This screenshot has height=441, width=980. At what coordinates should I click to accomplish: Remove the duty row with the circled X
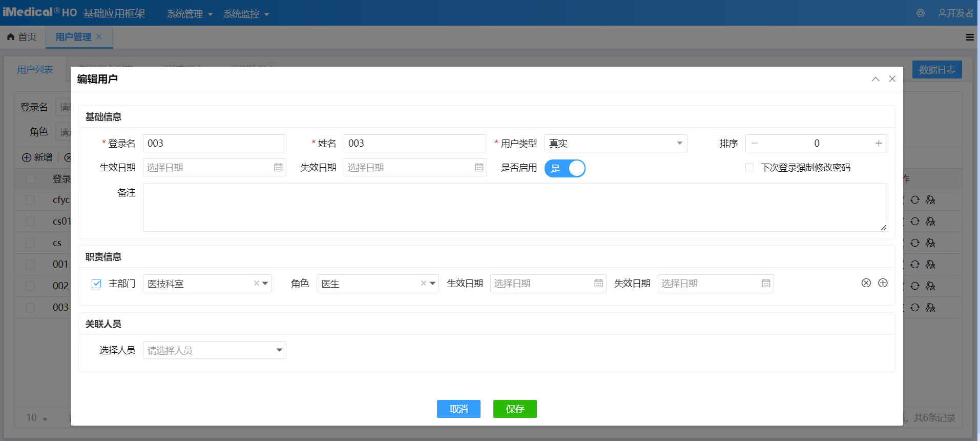click(x=866, y=283)
